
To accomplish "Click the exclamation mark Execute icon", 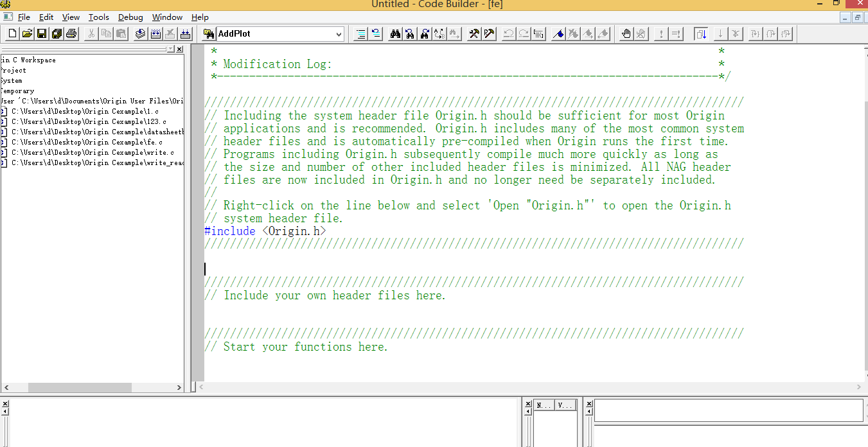I will pos(661,33).
